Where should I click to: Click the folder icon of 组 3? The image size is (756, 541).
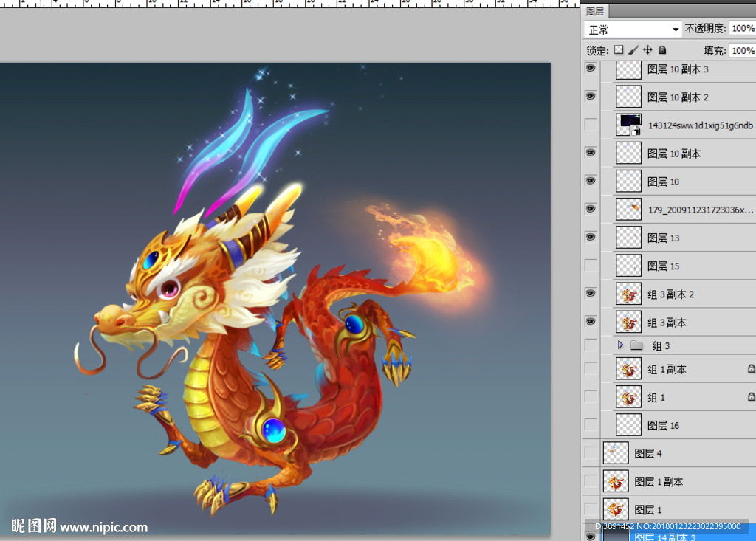click(636, 345)
